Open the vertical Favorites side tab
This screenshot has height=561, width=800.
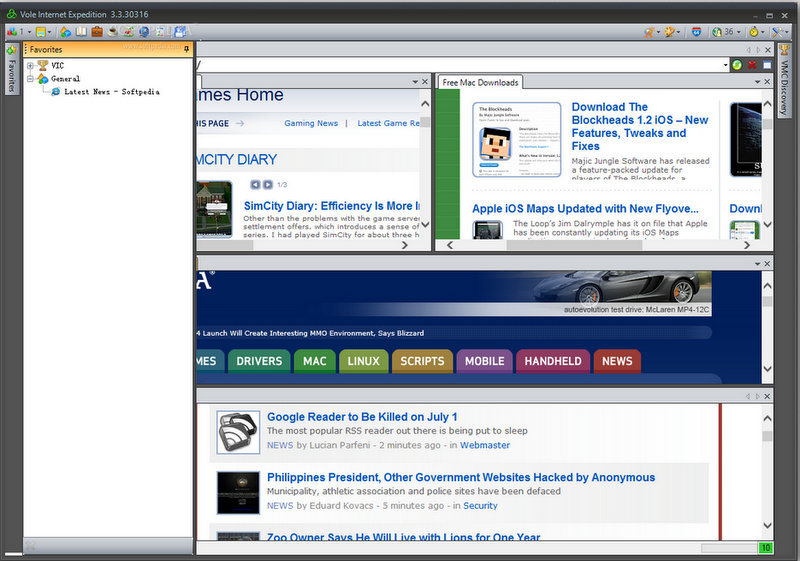[x=12, y=69]
